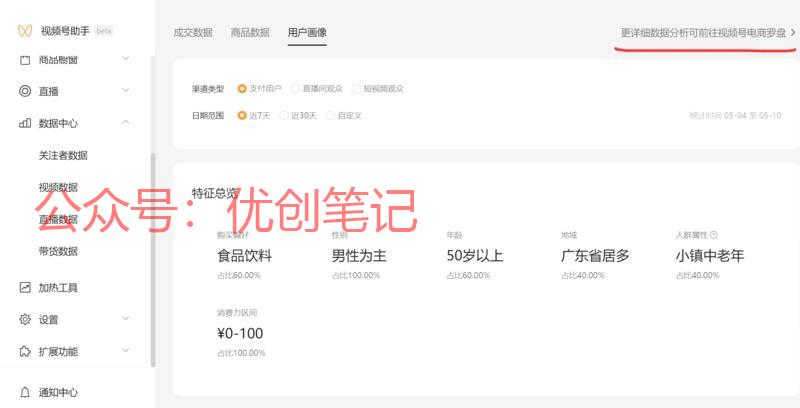The height and width of the screenshot is (408, 800).
Task: Select the 支付用户 radio button
Action: pos(242,89)
